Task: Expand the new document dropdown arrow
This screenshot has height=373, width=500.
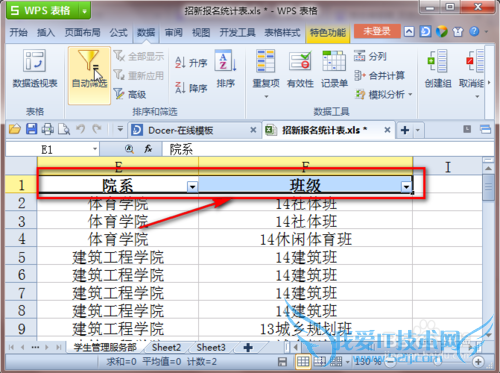Action: coord(418,130)
